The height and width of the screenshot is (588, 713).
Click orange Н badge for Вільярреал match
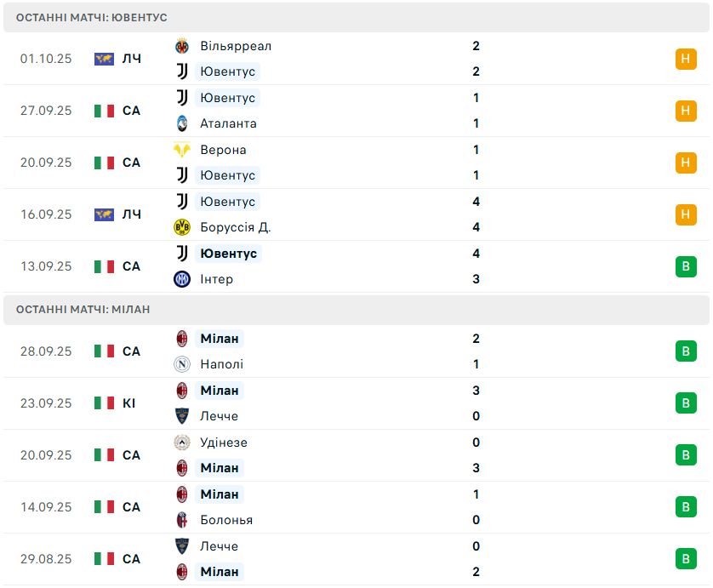click(x=686, y=59)
